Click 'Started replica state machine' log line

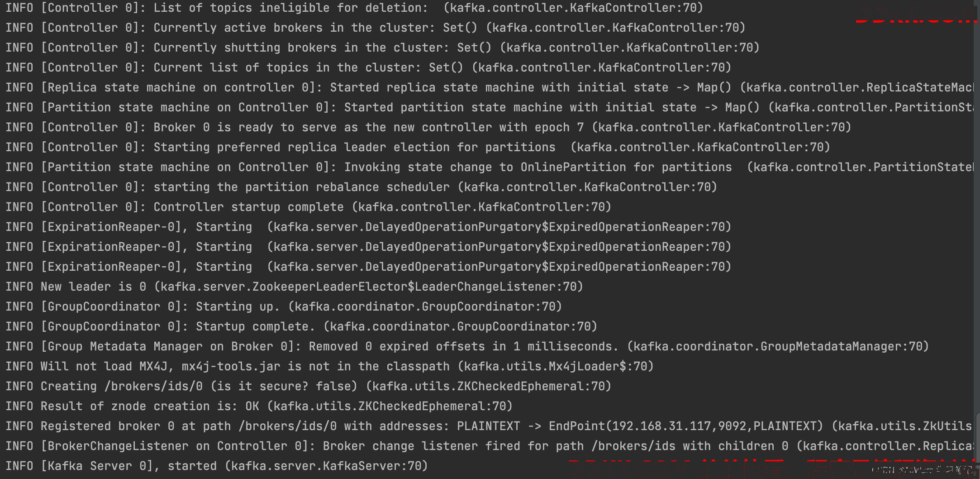pos(489,87)
